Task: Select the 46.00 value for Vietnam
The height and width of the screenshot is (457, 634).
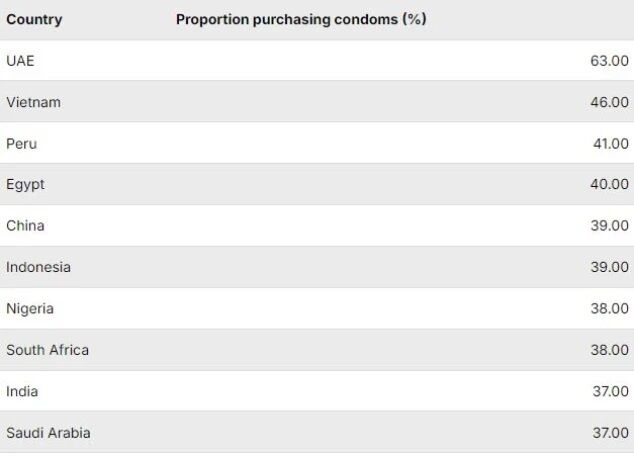Action: tap(609, 102)
